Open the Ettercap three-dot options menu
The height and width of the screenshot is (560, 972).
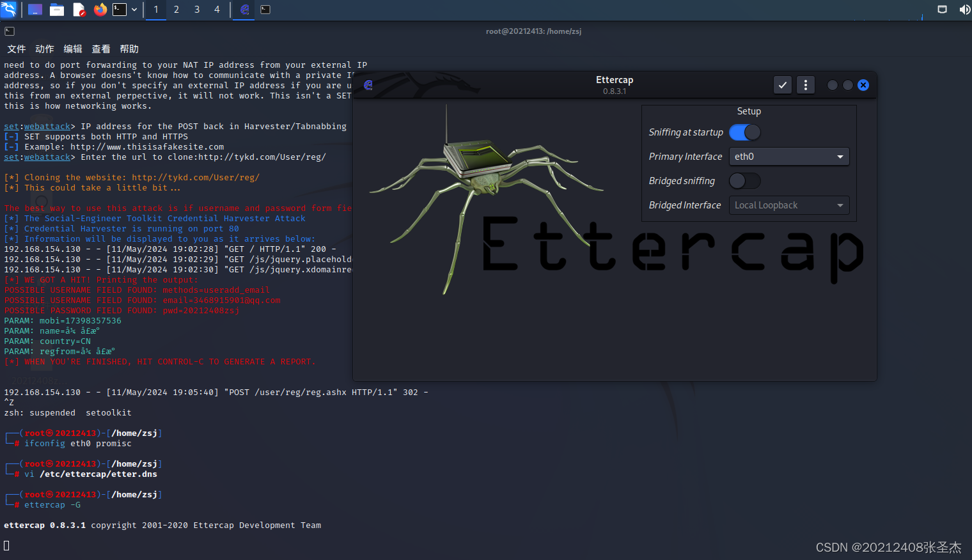806,85
